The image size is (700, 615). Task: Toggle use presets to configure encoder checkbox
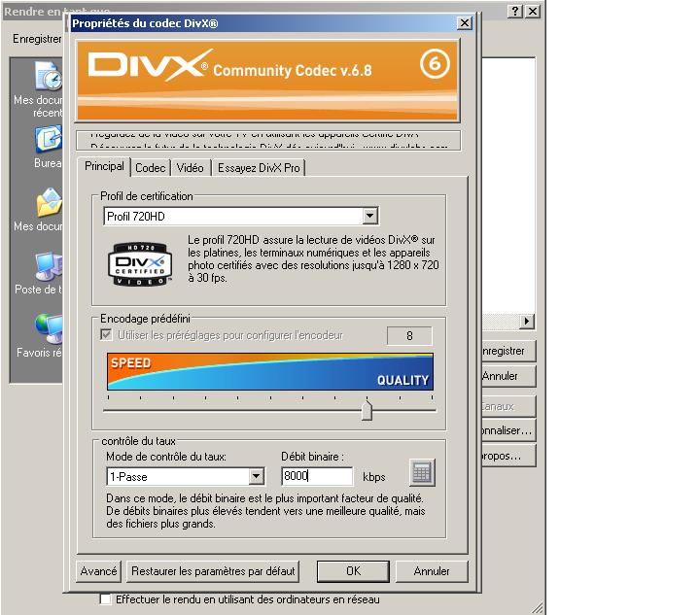coord(106,334)
